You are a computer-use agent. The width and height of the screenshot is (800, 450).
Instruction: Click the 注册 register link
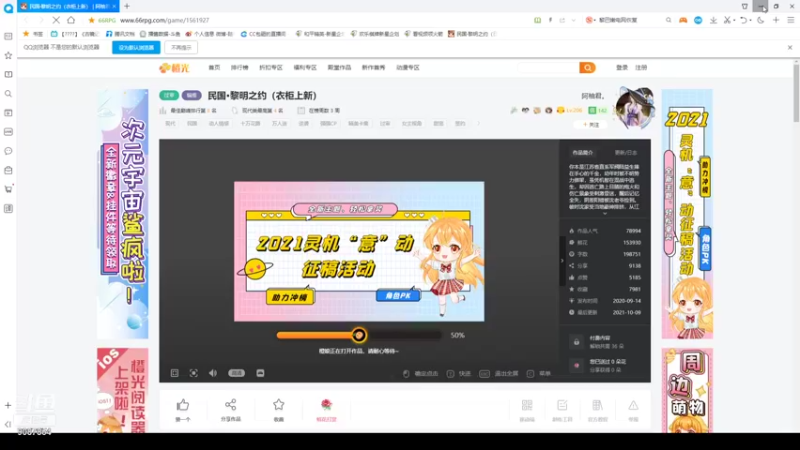(x=641, y=67)
